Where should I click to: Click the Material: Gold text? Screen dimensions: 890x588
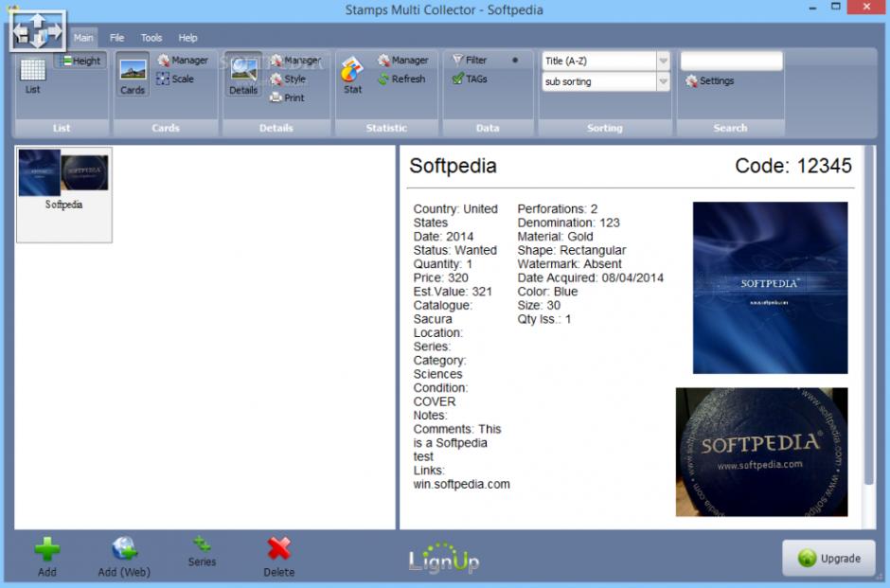pos(555,237)
